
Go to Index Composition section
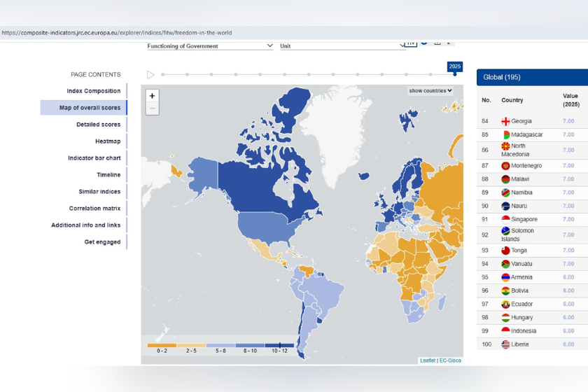pyautogui.click(x=94, y=91)
